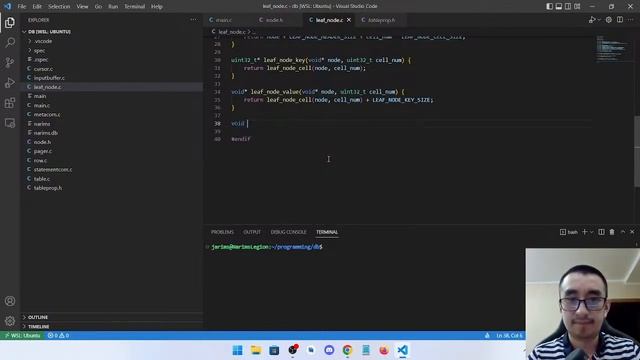
Task: Close the terminal panel
Action: tap(632, 232)
